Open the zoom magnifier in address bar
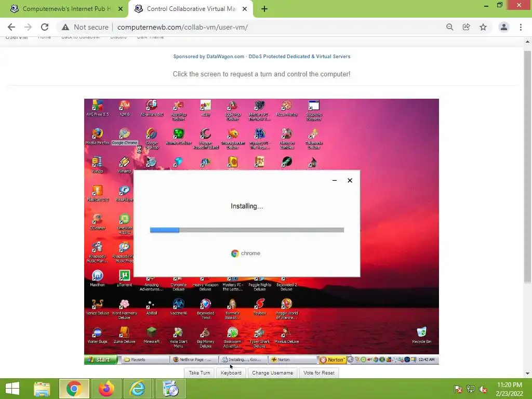The width and height of the screenshot is (532, 399). pos(450,27)
